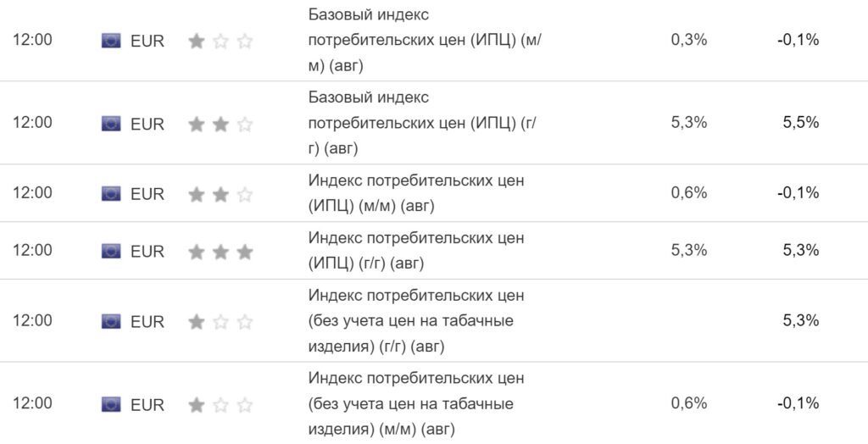Image resolution: width=868 pixels, height=444 pixels.
Task: Click EU flag in tobacco-excluded ИПЦ (г/г) row
Action: coord(111,321)
